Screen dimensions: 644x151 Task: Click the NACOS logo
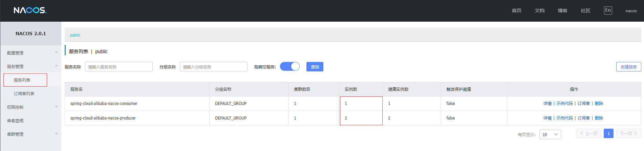coord(30,10)
